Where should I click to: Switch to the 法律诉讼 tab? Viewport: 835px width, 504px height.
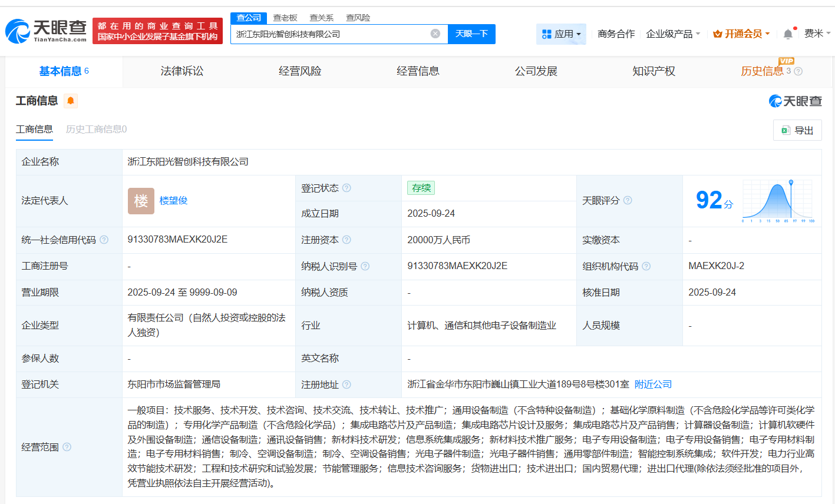pos(181,71)
